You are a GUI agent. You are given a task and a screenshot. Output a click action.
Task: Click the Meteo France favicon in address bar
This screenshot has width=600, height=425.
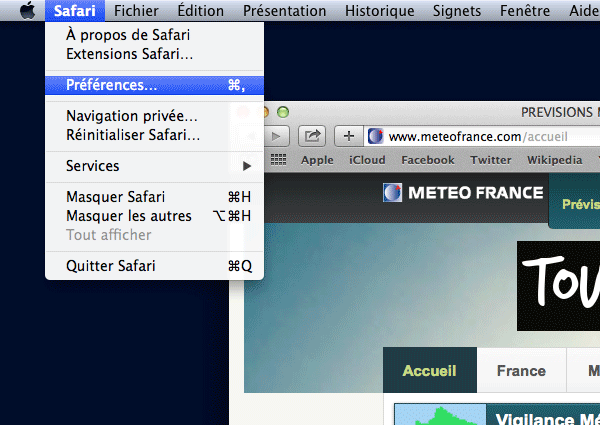[x=375, y=136]
